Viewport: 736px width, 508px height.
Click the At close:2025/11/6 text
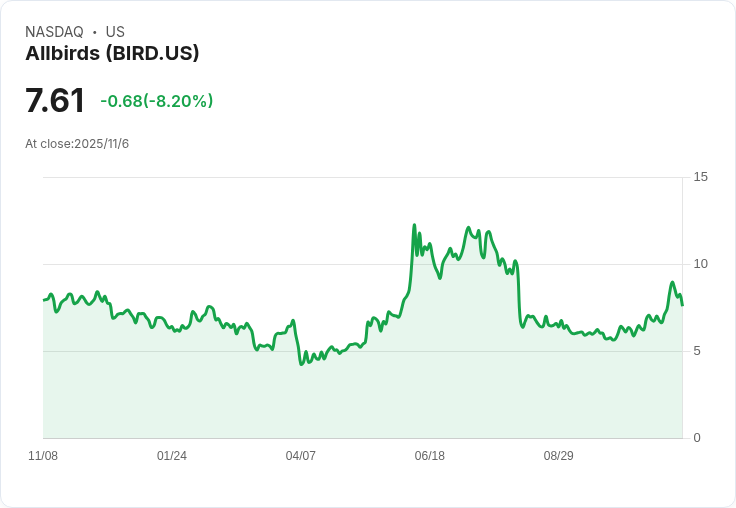coord(77,144)
